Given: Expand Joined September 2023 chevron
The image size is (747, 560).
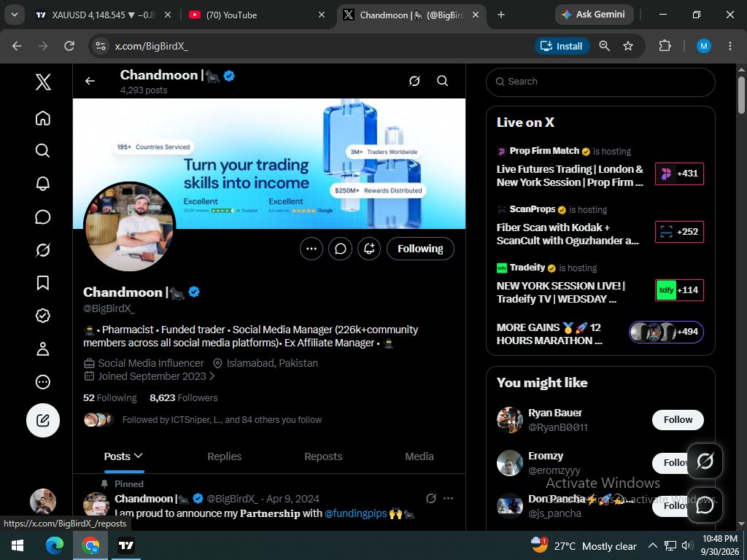Looking at the screenshot, I should 212,376.
